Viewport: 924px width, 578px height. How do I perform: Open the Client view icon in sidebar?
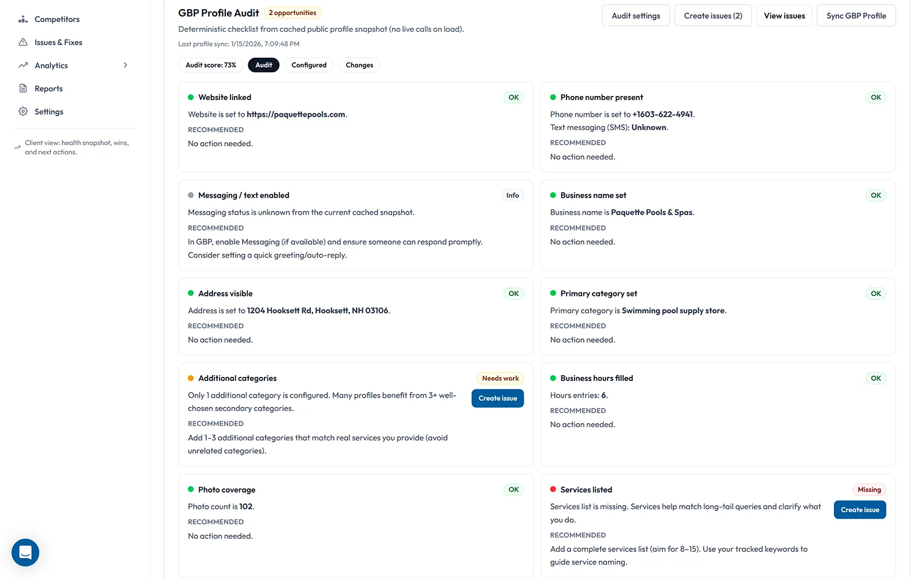click(18, 147)
